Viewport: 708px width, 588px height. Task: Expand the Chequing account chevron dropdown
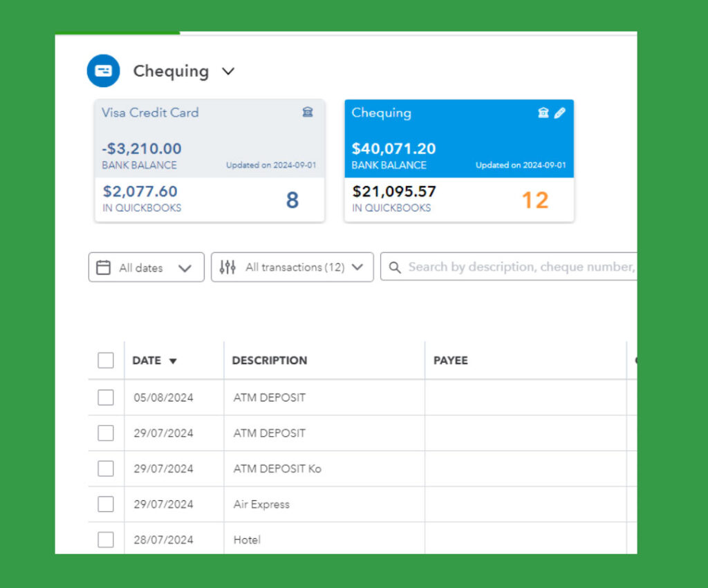pos(228,71)
